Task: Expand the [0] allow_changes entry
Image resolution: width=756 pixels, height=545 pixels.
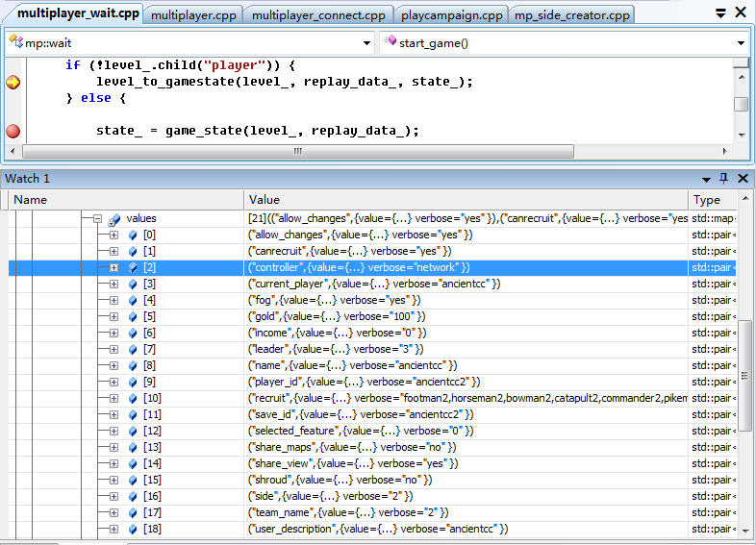Action: (x=113, y=235)
